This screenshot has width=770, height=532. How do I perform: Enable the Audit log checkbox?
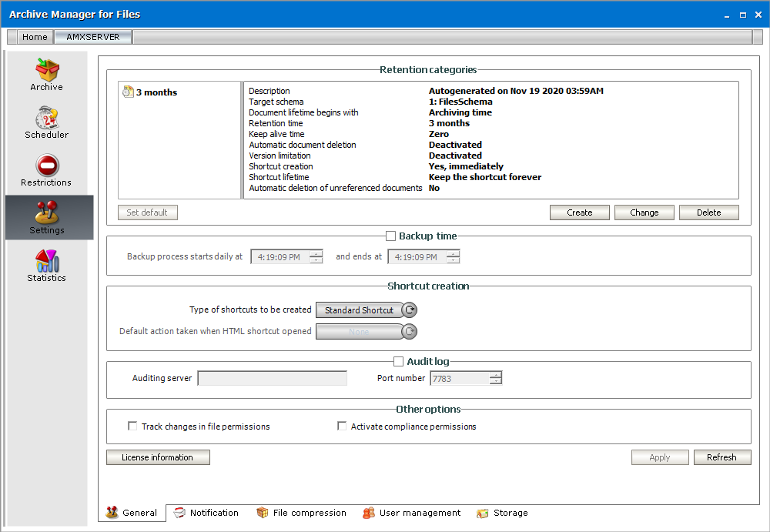click(398, 361)
